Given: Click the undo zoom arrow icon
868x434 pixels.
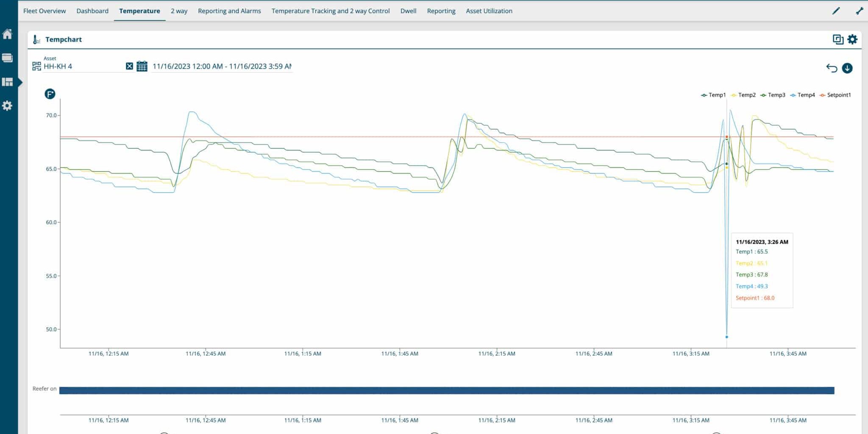Looking at the screenshot, I should (832, 68).
